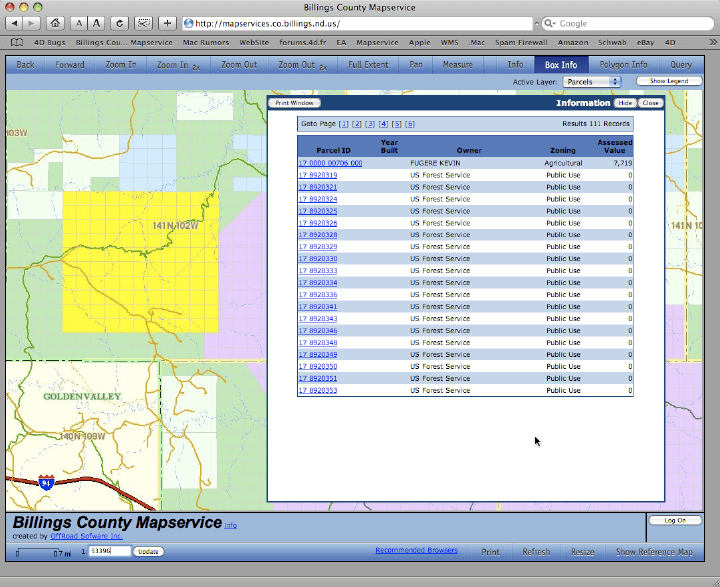Open parcel 17 8920319 link
720x587 pixels.
(x=318, y=175)
